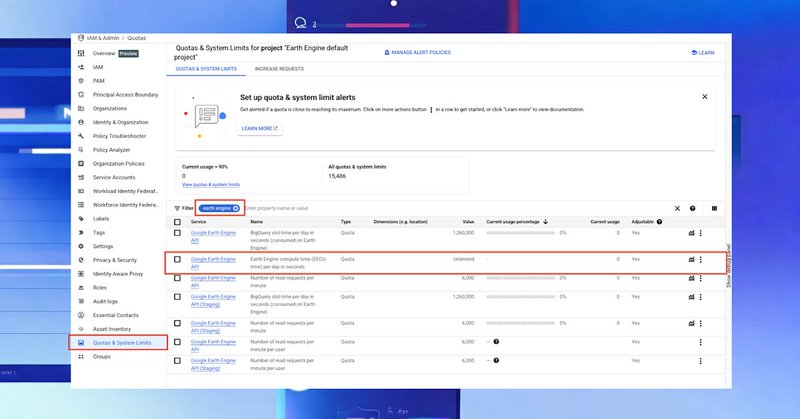Click the Learn More button in banner
Viewport: 800px width, 419px height.
tap(260, 129)
